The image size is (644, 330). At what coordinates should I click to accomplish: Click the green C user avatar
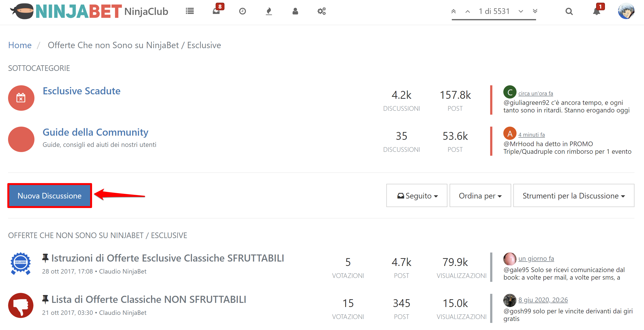coord(509,92)
